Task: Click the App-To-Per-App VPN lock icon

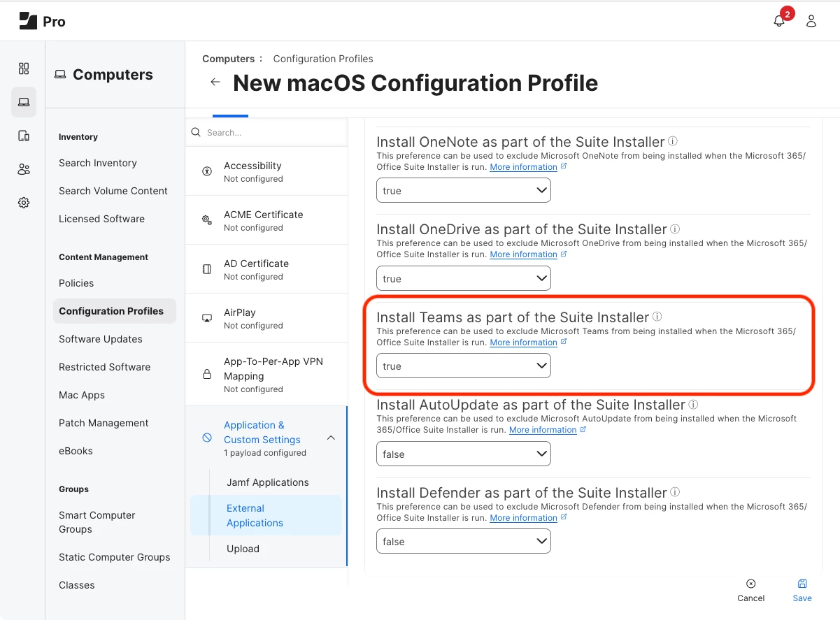Action: pos(207,375)
